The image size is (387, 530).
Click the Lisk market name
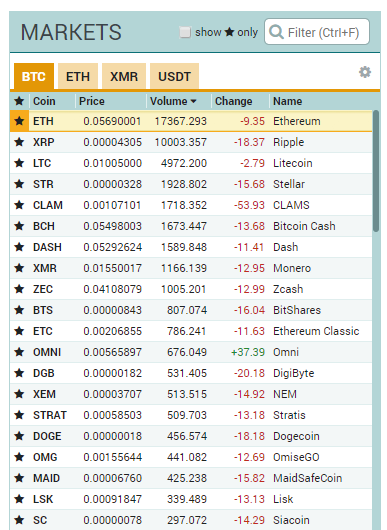(283, 499)
